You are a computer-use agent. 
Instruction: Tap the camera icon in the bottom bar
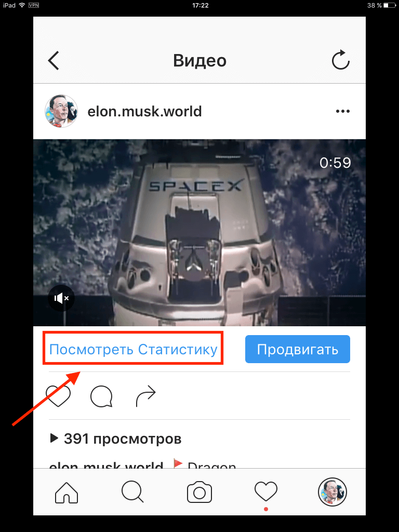(199, 493)
